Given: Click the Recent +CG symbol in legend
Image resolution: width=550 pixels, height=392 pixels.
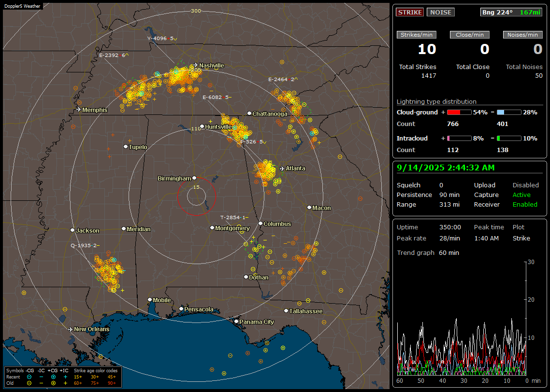Looking at the screenshot, I should coord(53,377).
